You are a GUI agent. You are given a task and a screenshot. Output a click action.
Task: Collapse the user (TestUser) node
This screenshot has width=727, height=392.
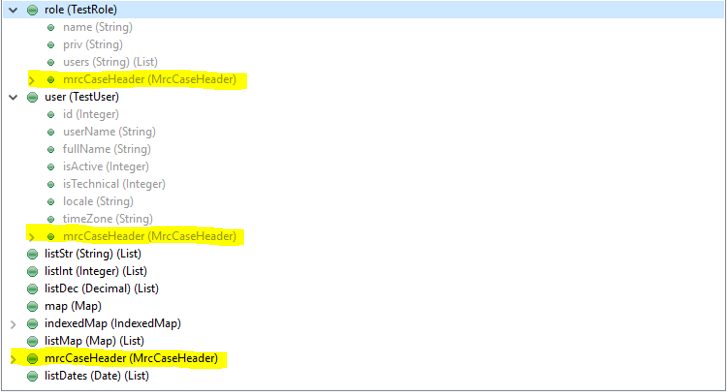[x=13, y=97]
